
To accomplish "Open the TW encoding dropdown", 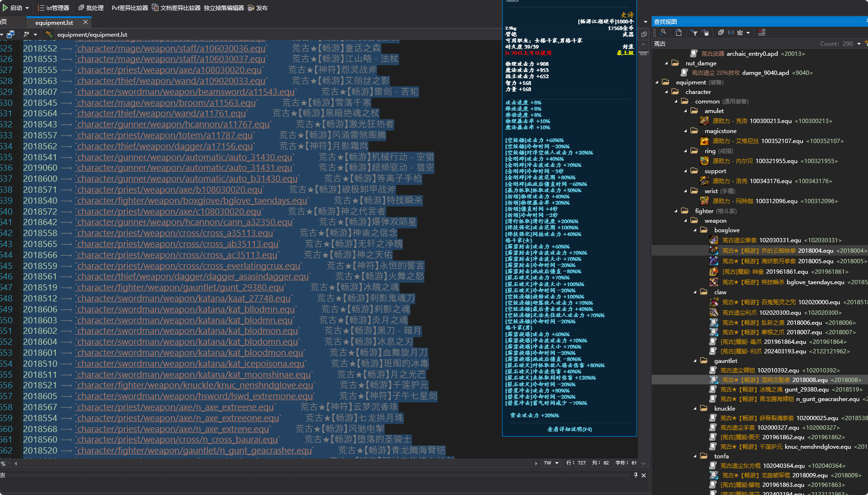I will pos(551,463).
